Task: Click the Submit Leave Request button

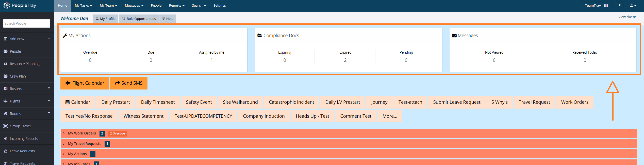Action: [x=457, y=102]
